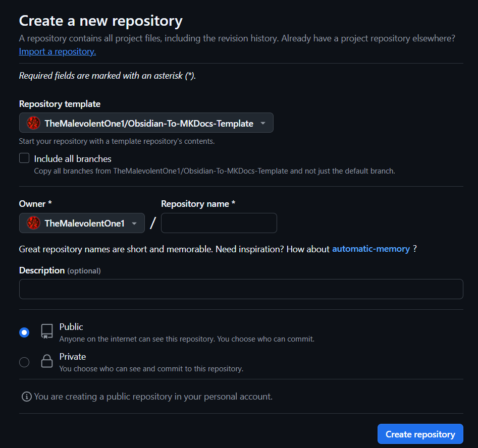Image resolution: width=478 pixels, height=448 pixels.
Task: Toggle branches using the Include all branches label
Action: [x=72, y=158]
